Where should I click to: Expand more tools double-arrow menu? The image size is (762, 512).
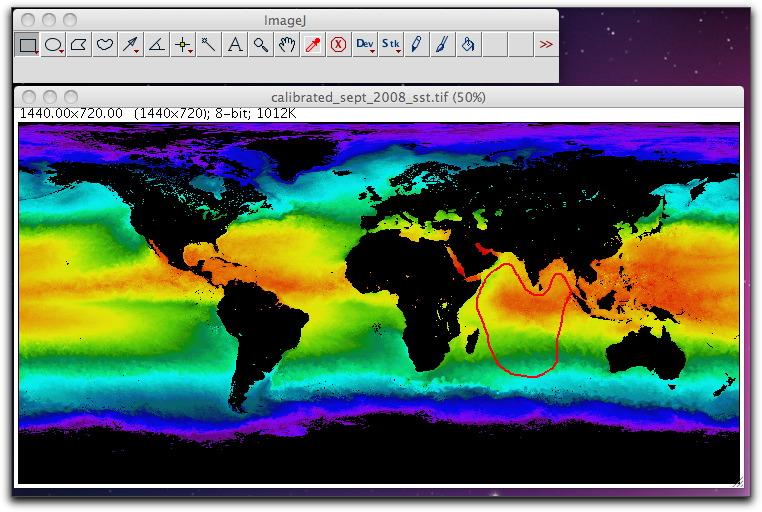click(x=546, y=45)
